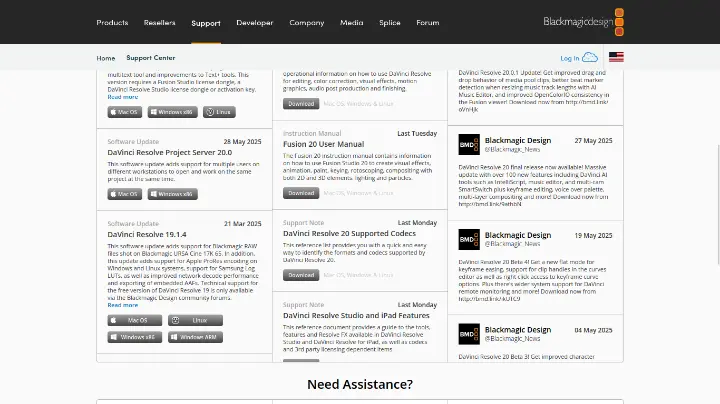Image resolution: width=720 pixels, height=404 pixels.
Task: Open DaVinci Resolve 20 Supported Codecs title
Action: pos(349,234)
